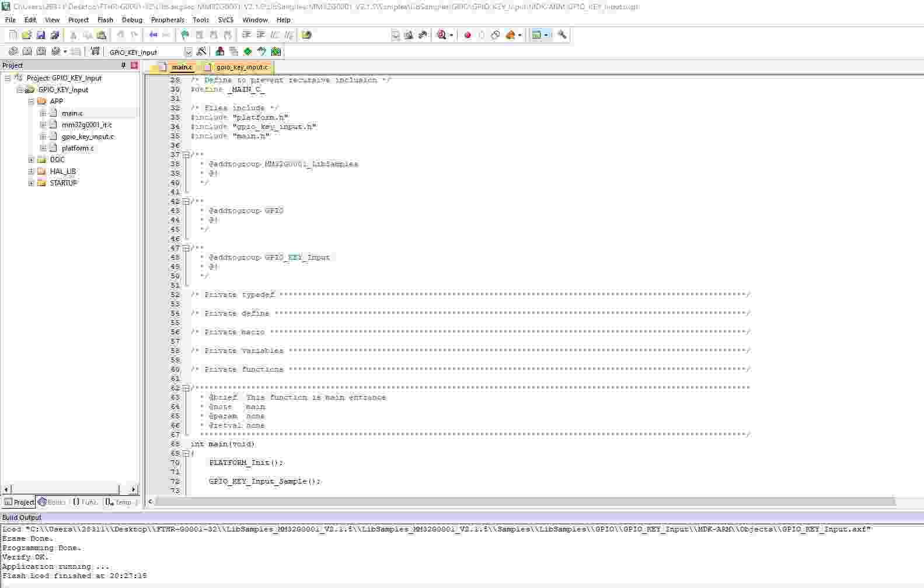Click the PLATFORM_Init(); line in code
Viewport: 924px width, 588px height.
point(246,463)
